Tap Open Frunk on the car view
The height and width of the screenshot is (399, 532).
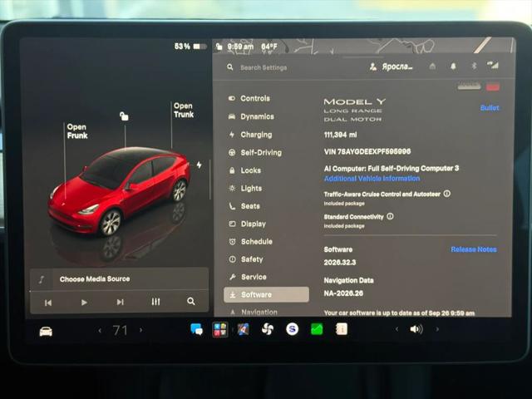77,131
